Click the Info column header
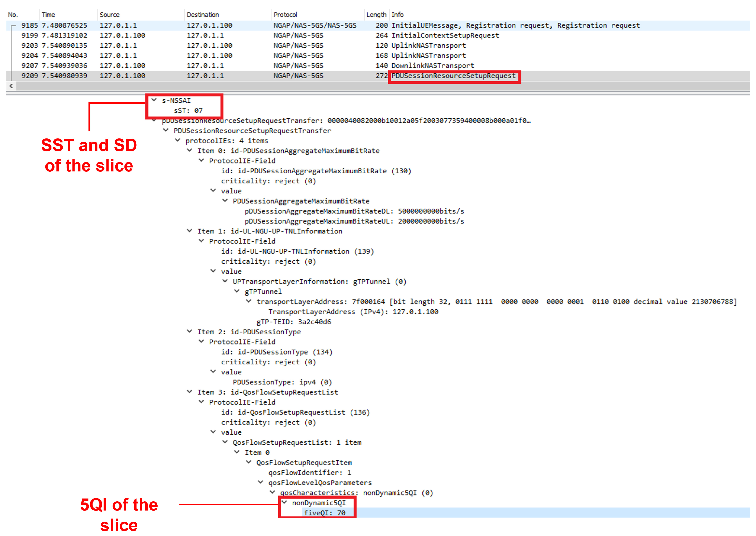 point(397,15)
